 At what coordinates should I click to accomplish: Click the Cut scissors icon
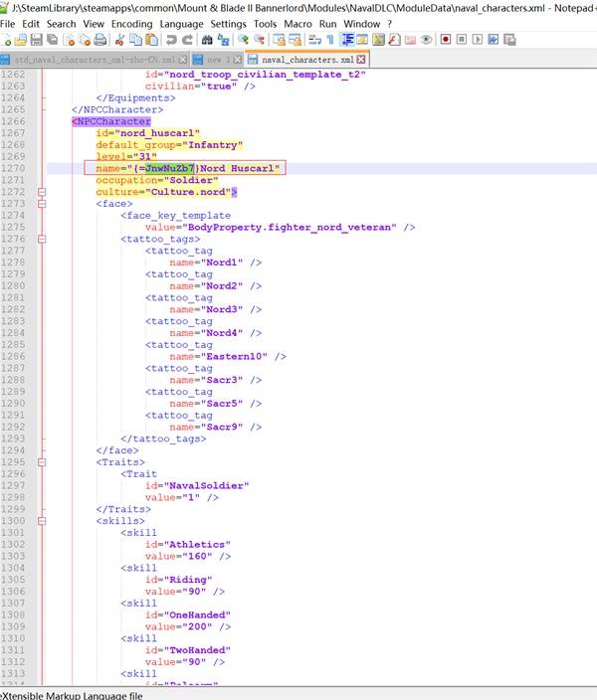pyautogui.click(x=120, y=40)
